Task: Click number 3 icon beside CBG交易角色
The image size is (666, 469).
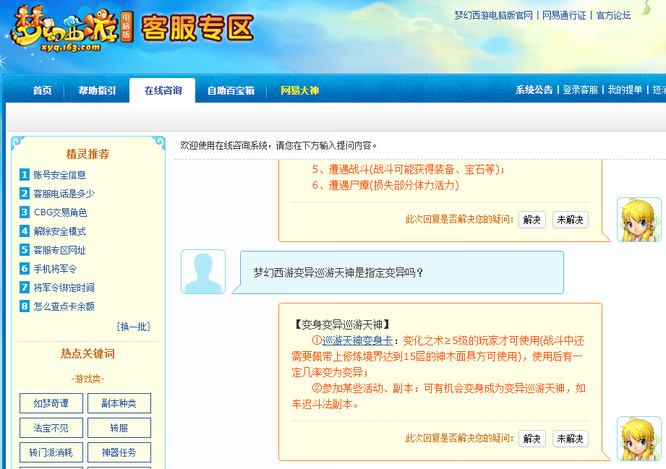Action: (x=25, y=212)
